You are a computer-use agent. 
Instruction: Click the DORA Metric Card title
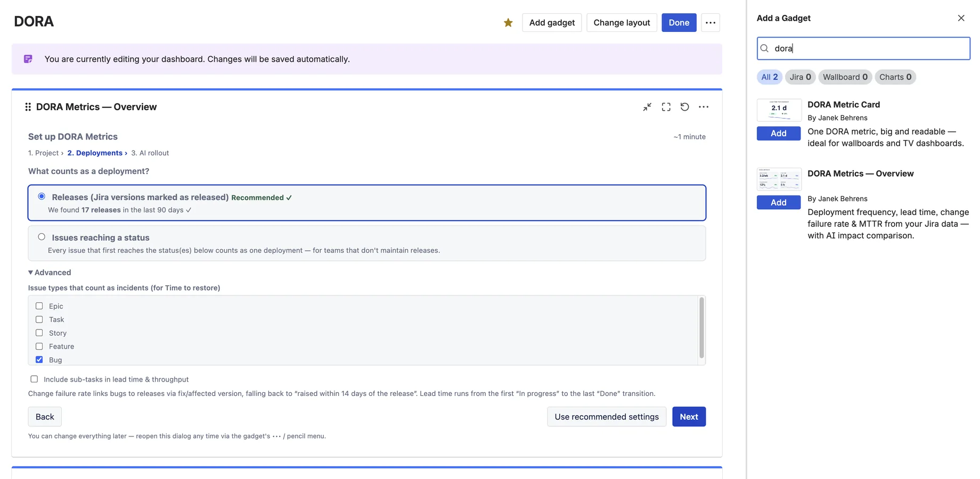click(x=844, y=104)
